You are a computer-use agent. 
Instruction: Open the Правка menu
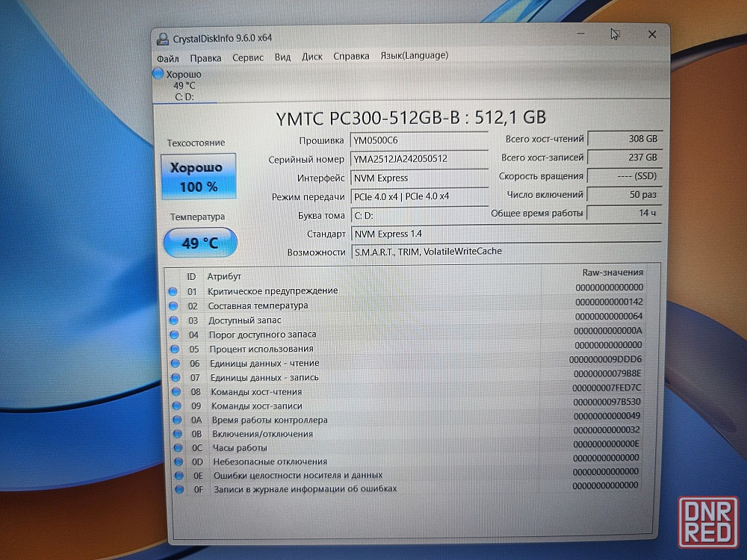[206, 58]
